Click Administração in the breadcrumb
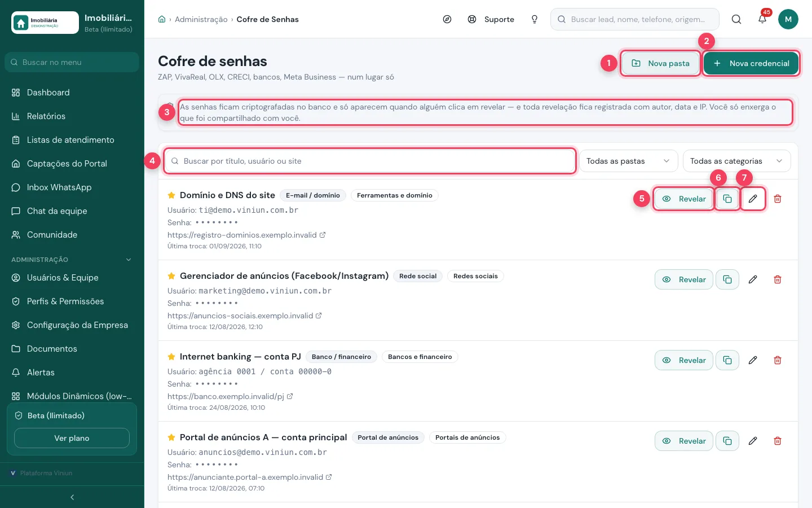Image resolution: width=812 pixels, height=508 pixels. pos(201,19)
